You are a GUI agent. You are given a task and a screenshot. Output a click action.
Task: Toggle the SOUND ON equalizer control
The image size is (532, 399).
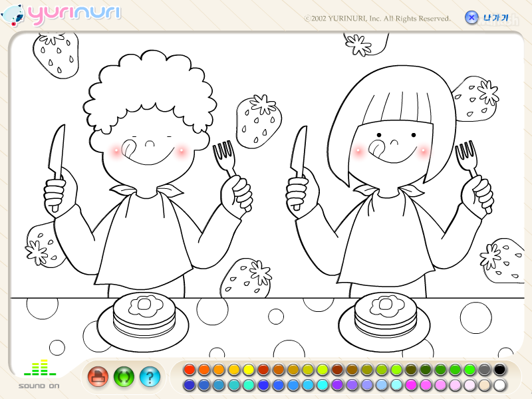(x=39, y=374)
